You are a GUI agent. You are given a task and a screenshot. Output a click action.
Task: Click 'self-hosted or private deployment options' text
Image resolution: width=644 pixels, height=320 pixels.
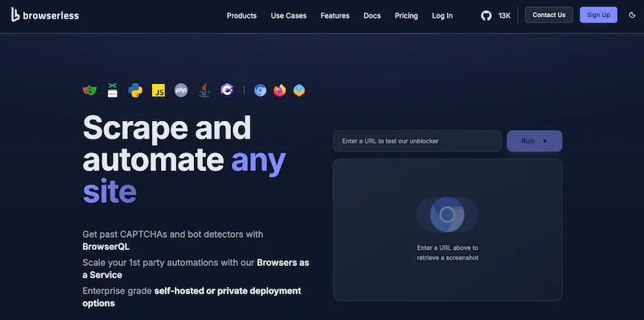click(x=192, y=297)
